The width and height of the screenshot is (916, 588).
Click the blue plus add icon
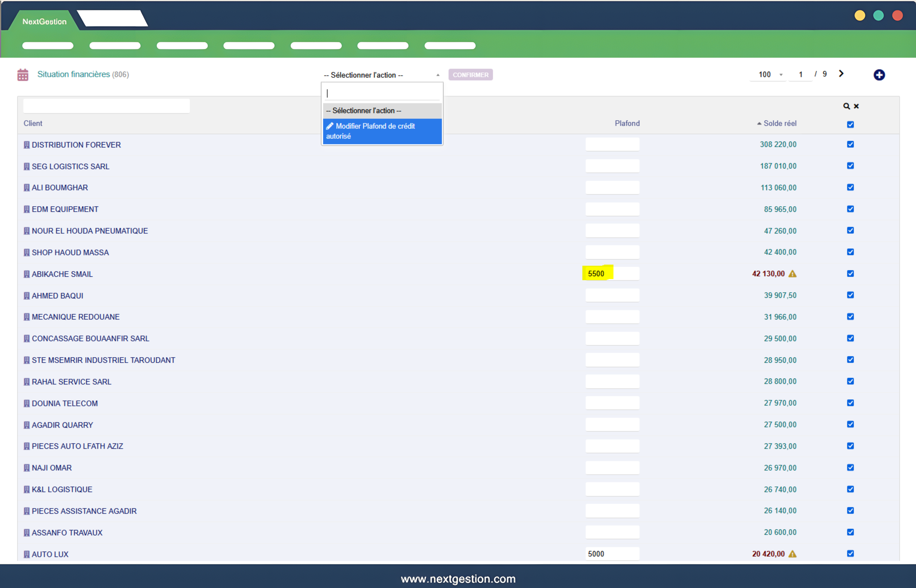pos(879,75)
